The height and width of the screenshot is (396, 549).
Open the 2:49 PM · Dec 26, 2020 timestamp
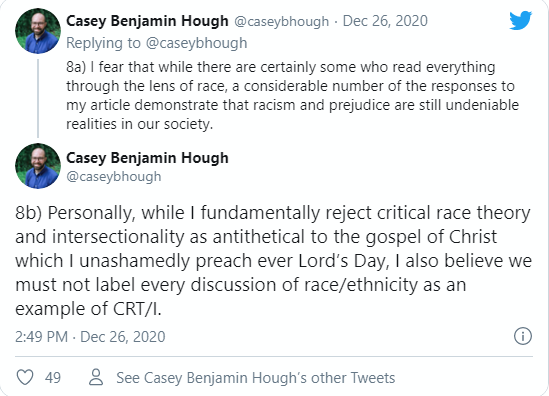pyautogui.click(x=90, y=337)
